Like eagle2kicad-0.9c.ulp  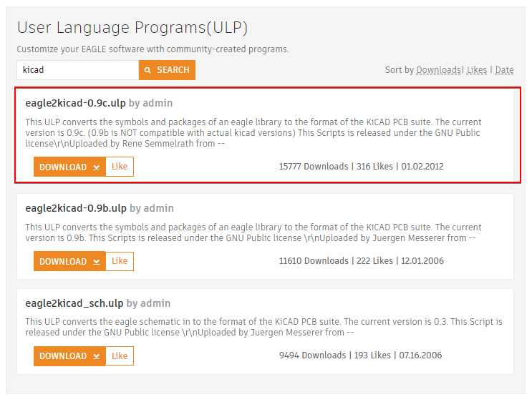pos(120,167)
